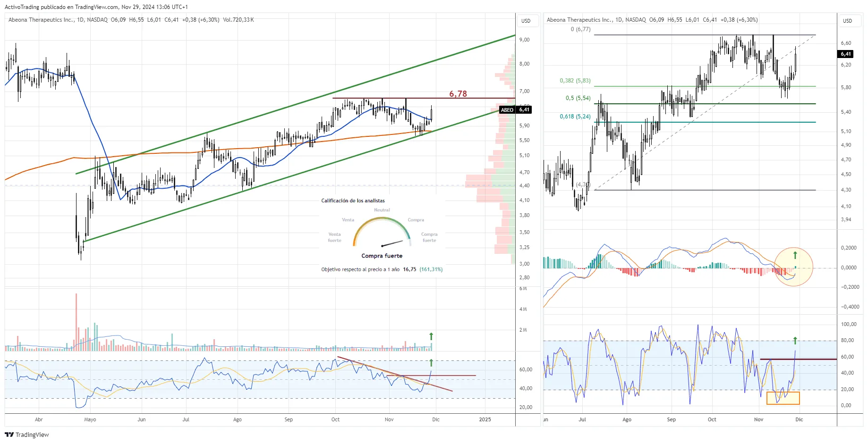Screen dimensions: 868x443
Task: Click the 100,00 stochastic scale value
Action: coord(849,324)
